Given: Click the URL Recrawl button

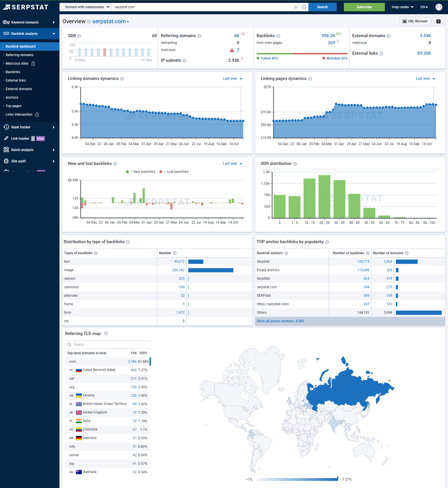Looking at the screenshot, I should (x=415, y=21).
